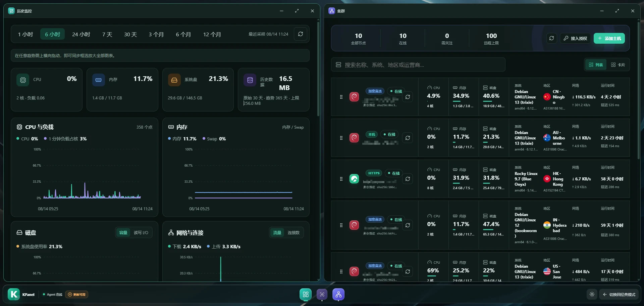This screenshot has width=644, height=306.
Task: Grab the drag handle of IN Hyderabad row
Action: 341,225
